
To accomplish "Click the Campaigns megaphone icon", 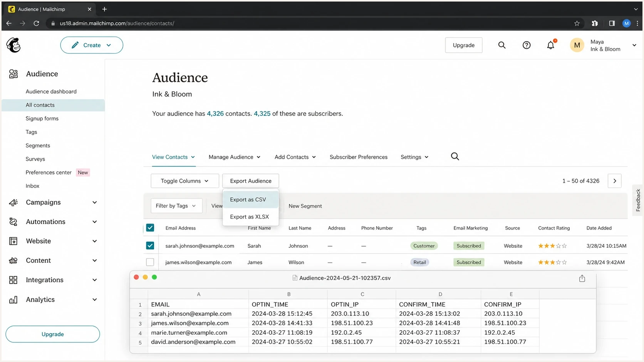I will [13, 202].
